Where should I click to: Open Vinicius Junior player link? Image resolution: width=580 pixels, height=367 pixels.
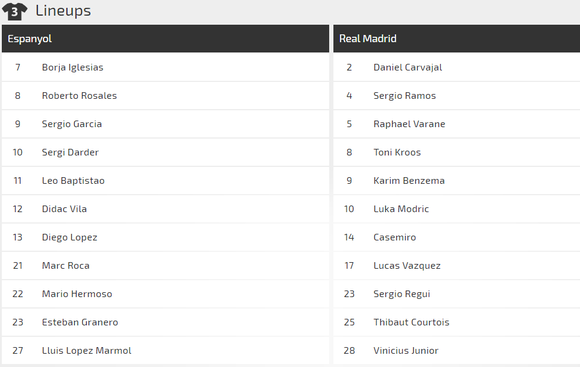pyautogui.click(x=406, y=350)
